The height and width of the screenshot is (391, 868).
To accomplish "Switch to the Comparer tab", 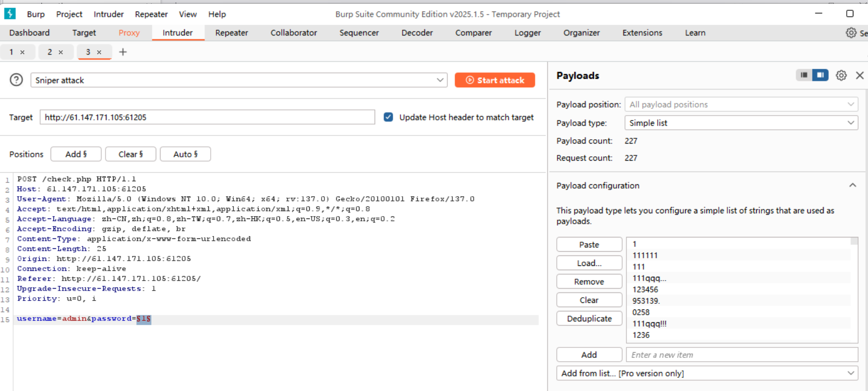I will (474, 33).
